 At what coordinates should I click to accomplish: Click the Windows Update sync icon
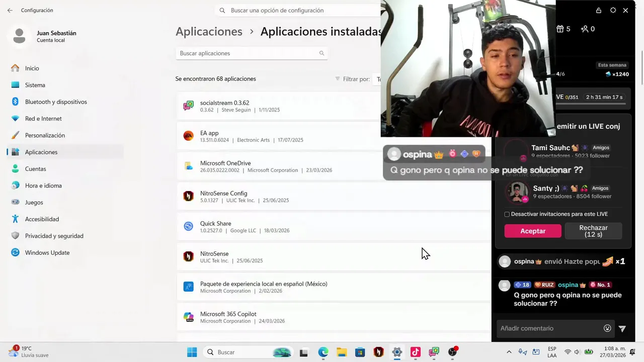pos(15,252)
